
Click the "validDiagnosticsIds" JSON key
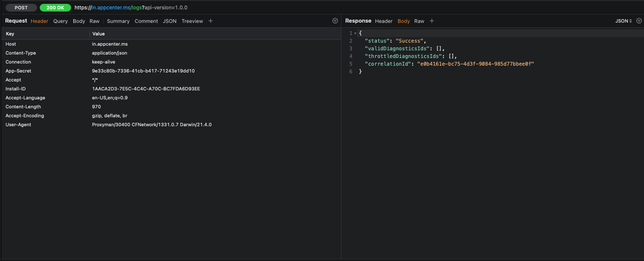pyautogui.click(x=397, y=49)
